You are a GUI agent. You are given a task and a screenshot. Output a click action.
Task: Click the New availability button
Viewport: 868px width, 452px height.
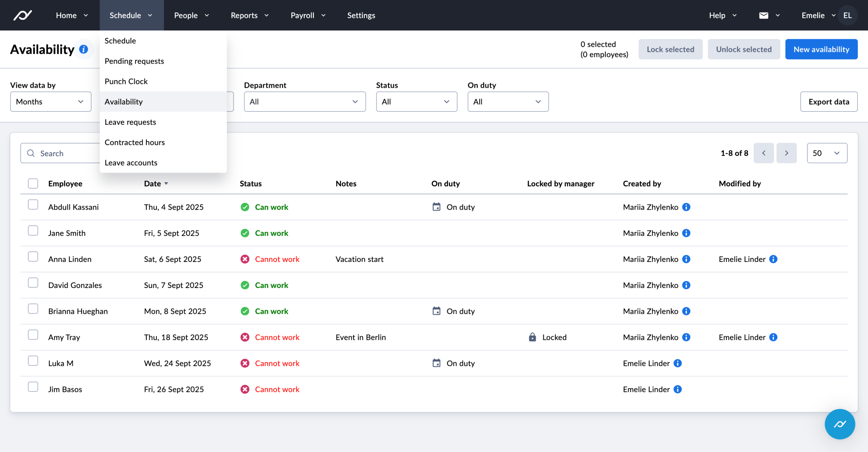tap(821, 49)
